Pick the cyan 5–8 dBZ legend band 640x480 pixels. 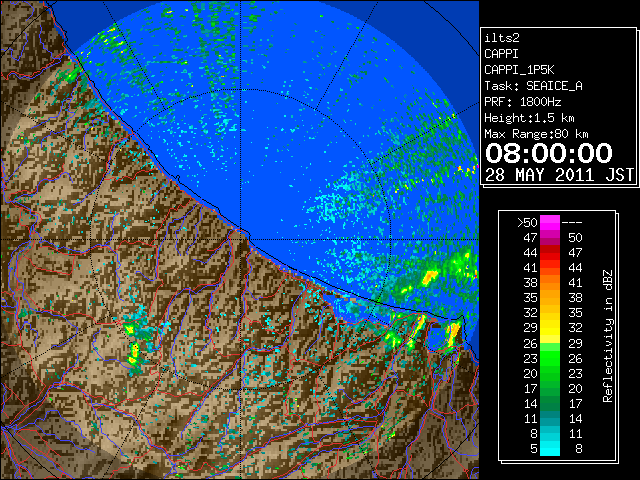coord(550,448)
